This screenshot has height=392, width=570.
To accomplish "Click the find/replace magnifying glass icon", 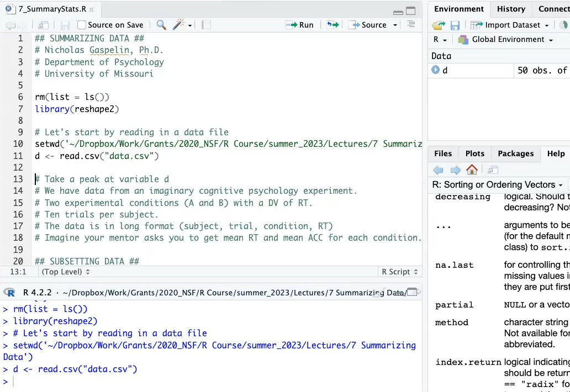I will pyautogui.click(x=161, y=25).
